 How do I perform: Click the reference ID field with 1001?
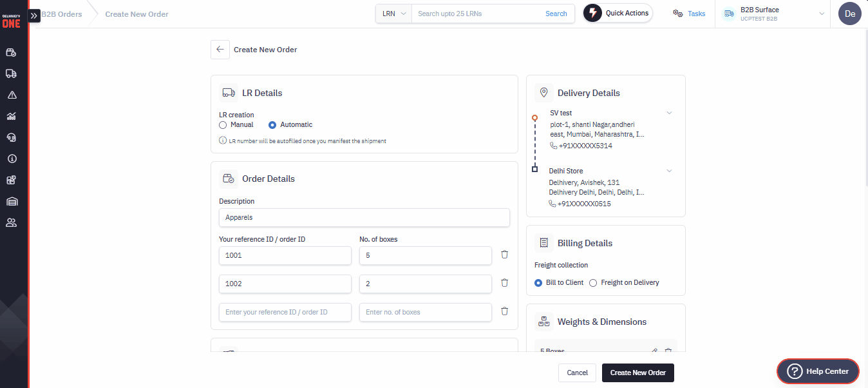click(285, 255)
